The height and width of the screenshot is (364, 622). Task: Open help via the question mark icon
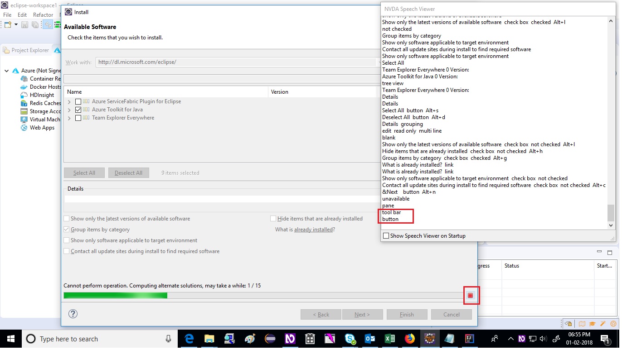point(73,313)
